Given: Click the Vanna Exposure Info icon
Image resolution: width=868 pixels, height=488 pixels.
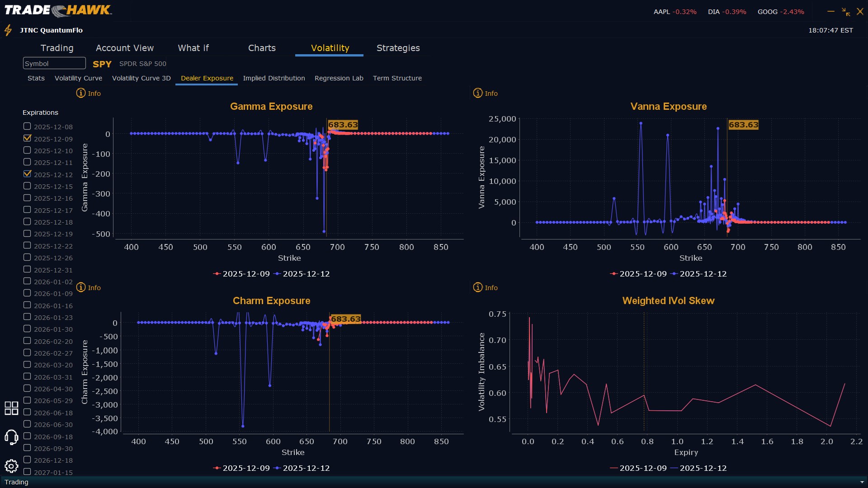Looking at the screenshot, I should [x=478, y=93].
